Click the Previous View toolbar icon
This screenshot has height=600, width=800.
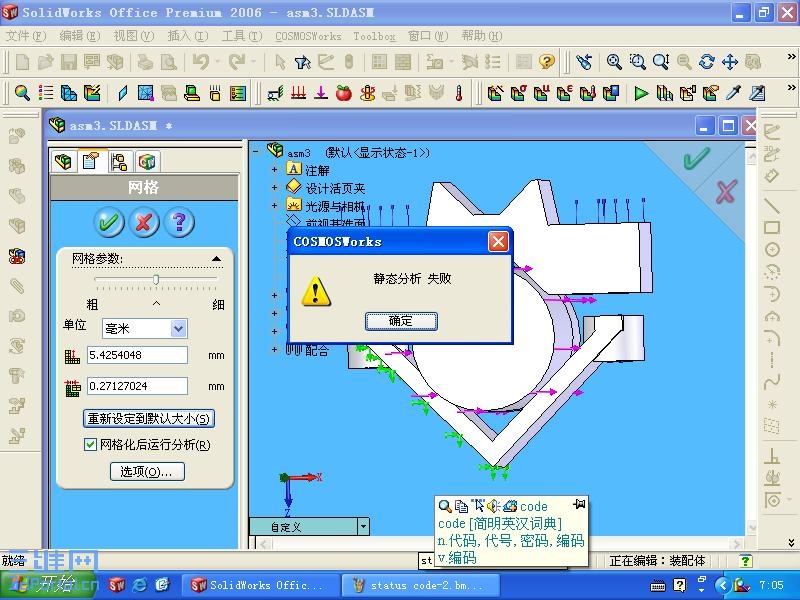(x=584, y=62)
